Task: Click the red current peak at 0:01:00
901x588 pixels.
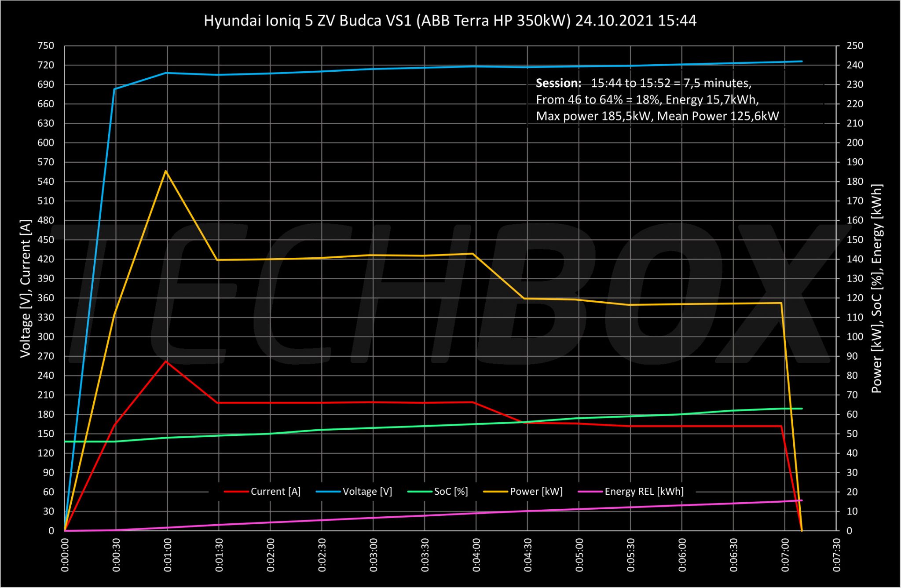Action: [165, 361]
